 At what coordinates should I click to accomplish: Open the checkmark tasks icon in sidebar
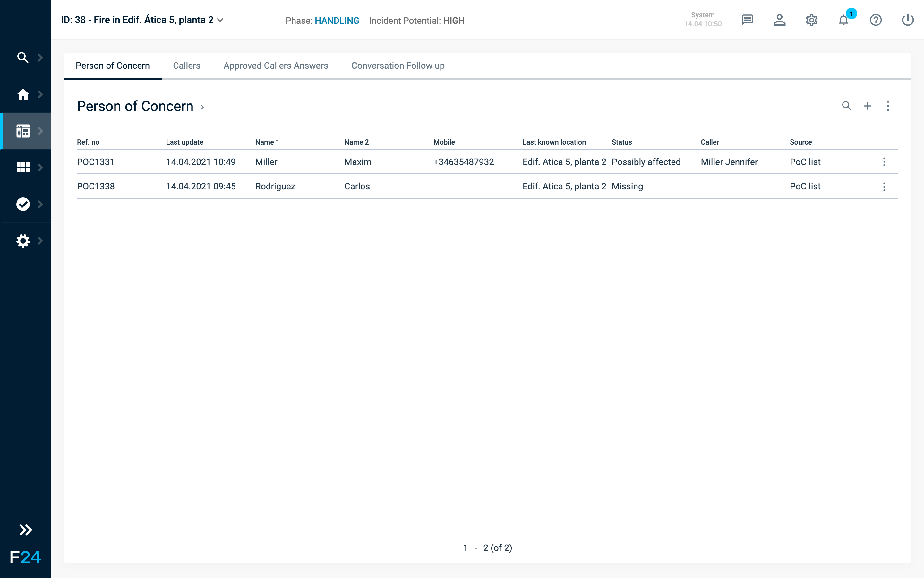pos(23,204)
